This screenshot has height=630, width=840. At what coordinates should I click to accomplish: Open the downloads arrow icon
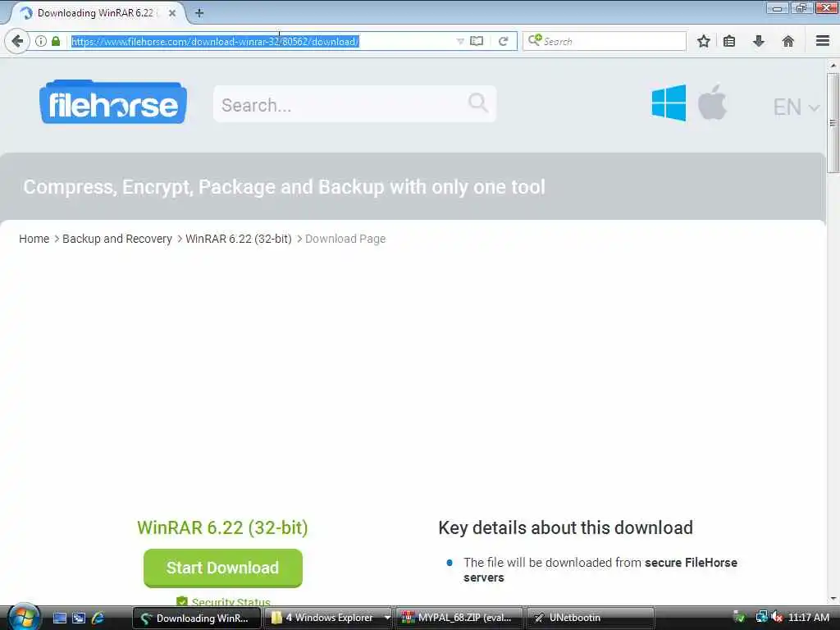(x=759, y=41)
